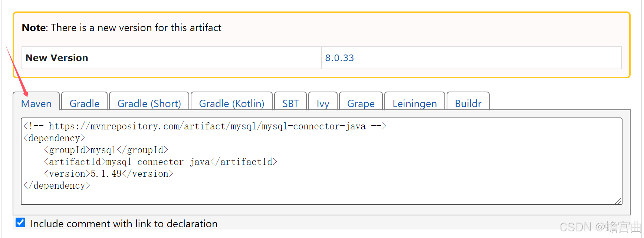Click inside the Maven dependency code textarea
The height and width of the screenshot is (238, 644).
[x=322, y=161]
